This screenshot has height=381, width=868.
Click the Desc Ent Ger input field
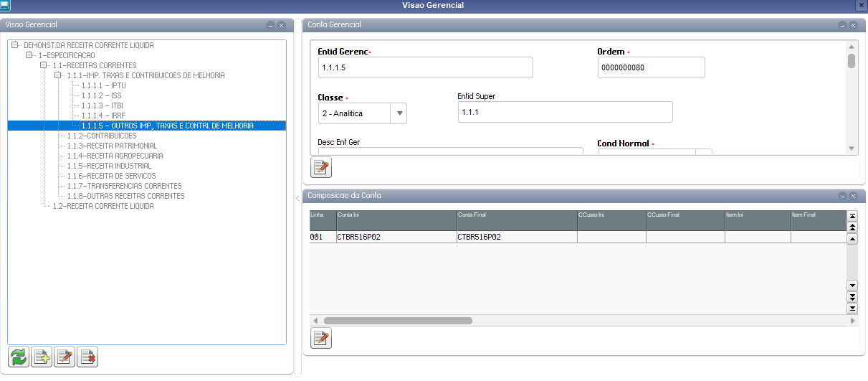click(x=451, y=151)
